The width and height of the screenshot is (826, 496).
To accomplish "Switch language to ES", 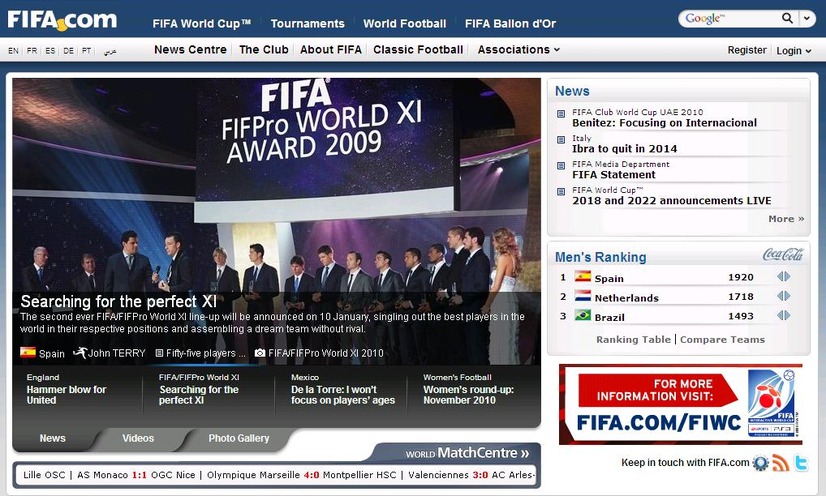I will [50, 51].
